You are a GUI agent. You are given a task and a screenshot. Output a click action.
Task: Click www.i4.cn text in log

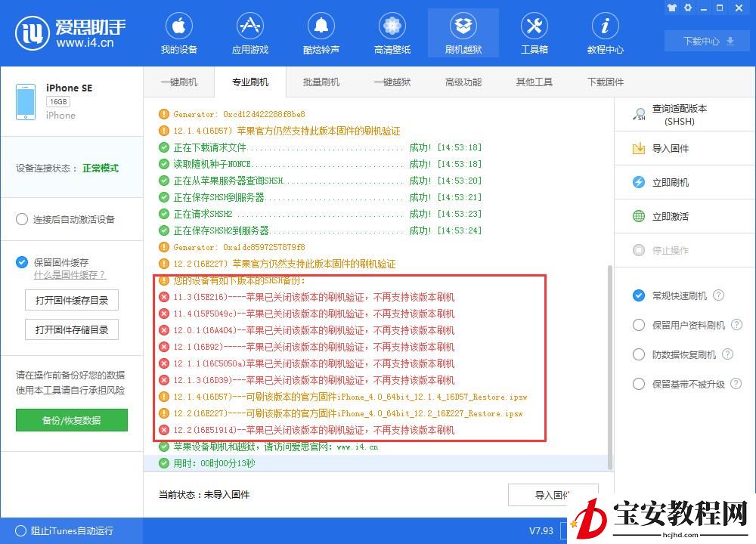(x=358, y=447)
